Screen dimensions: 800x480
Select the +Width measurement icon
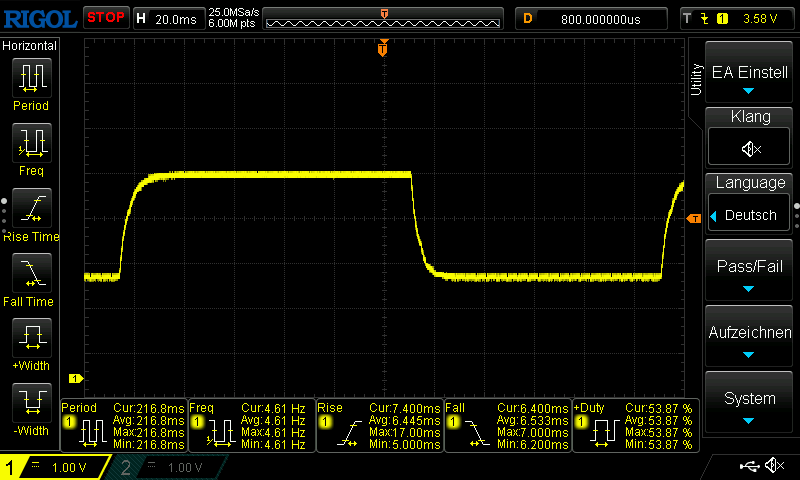pyautogui.click(x=32, y=338)
